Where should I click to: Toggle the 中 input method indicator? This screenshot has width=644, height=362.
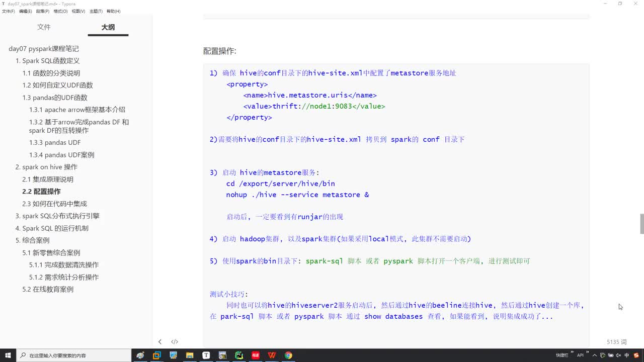(626, 355)
